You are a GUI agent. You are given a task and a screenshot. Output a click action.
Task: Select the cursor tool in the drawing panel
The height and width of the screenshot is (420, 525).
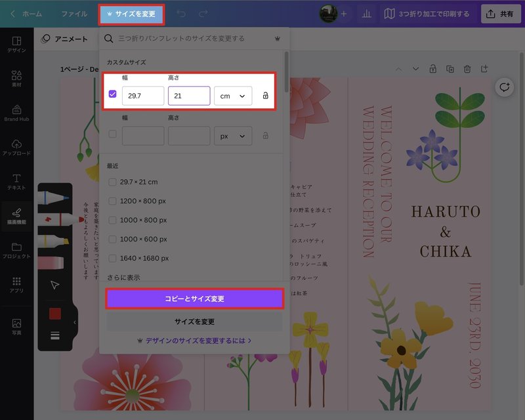[54, 284]
